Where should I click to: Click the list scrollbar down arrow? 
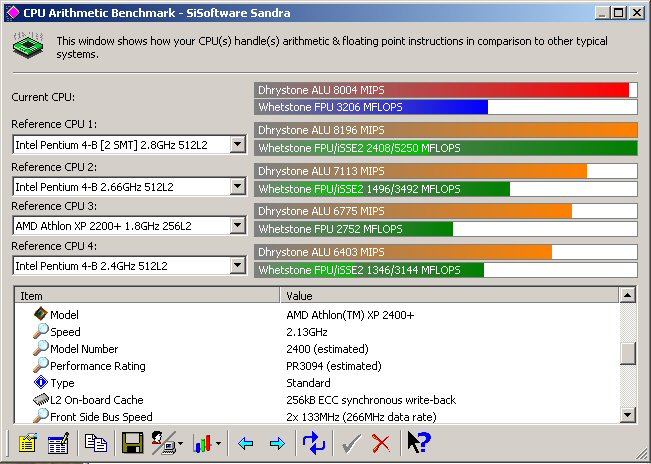[627, 415]
